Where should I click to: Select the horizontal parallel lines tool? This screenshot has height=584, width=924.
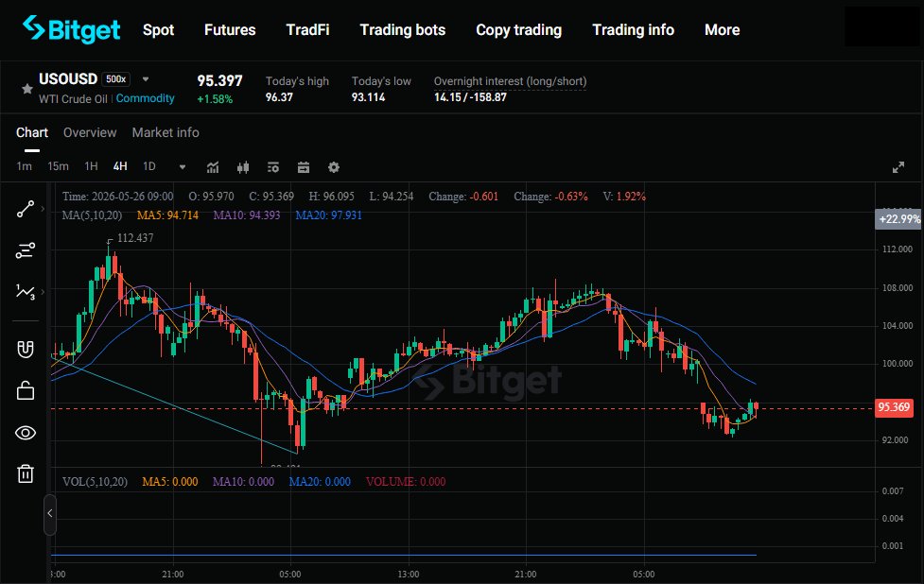(x=26, y=250)
